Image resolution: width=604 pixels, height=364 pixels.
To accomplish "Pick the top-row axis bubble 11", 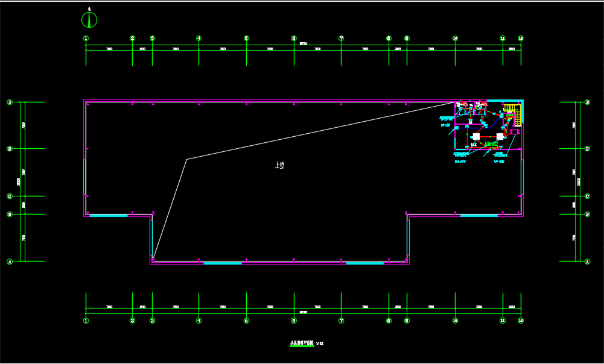I will point(503,38).
